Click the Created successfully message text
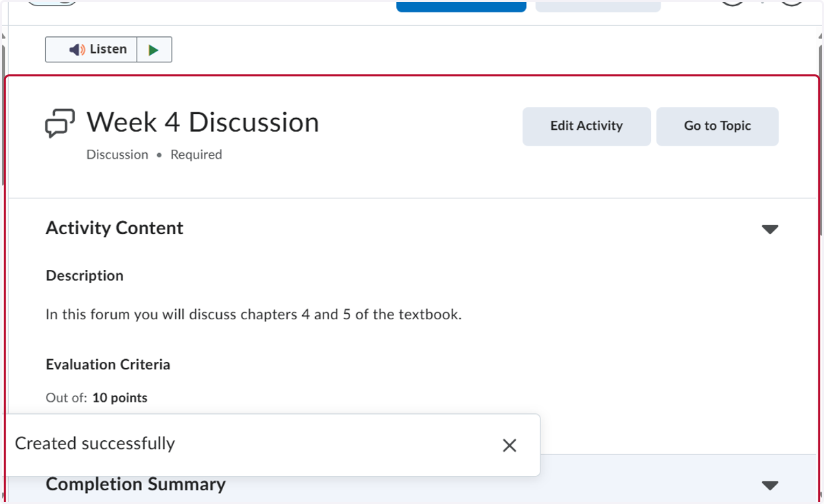This screenshot has height=504, width=824. coord(95,444)
